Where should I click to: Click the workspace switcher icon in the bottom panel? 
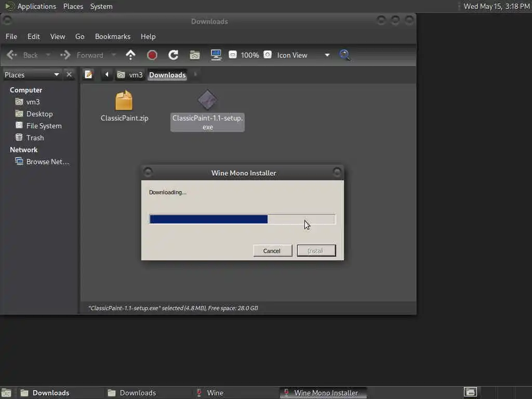click(470, 392)
